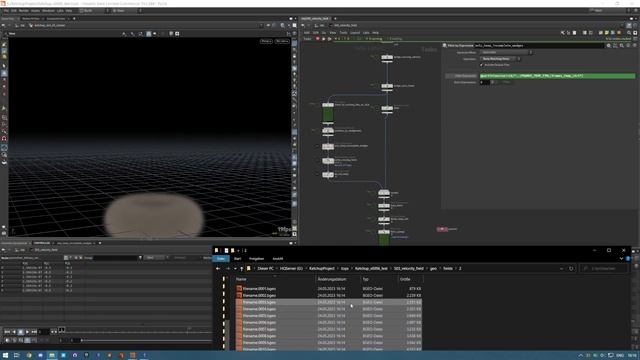Open Houdini Render menu in main menu bar
640x360 pixels.
click(24, 11)
